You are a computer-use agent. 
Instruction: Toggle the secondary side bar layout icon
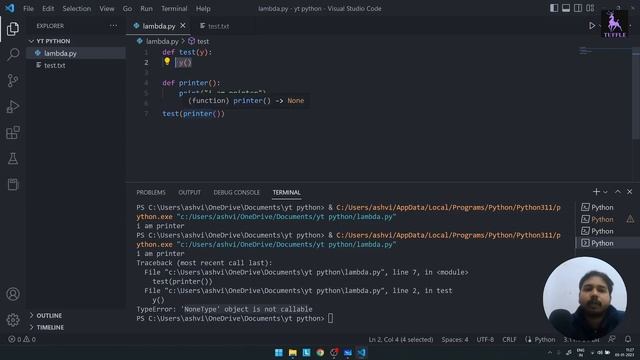click(578, 8)
